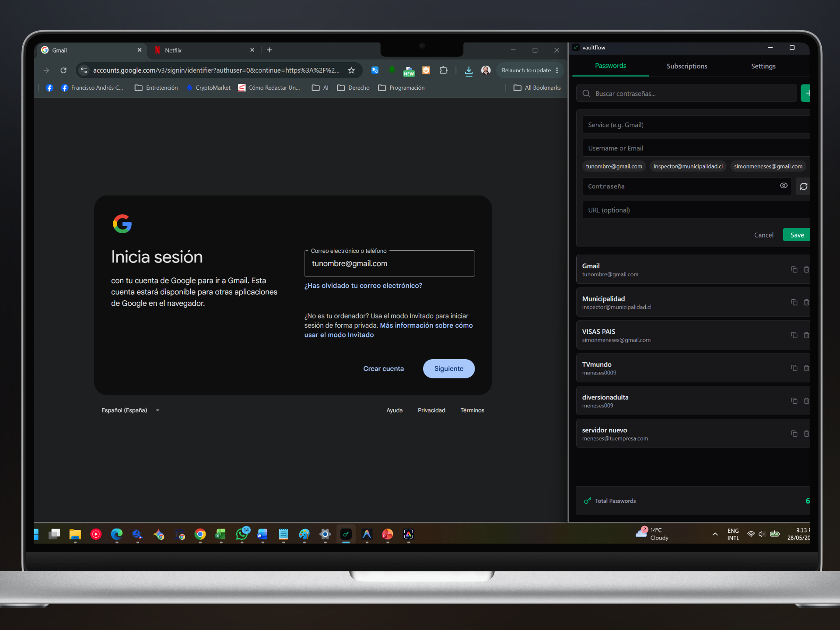
Task: Switch to the Subscriptions tab
Action: [x=687, y=66]
